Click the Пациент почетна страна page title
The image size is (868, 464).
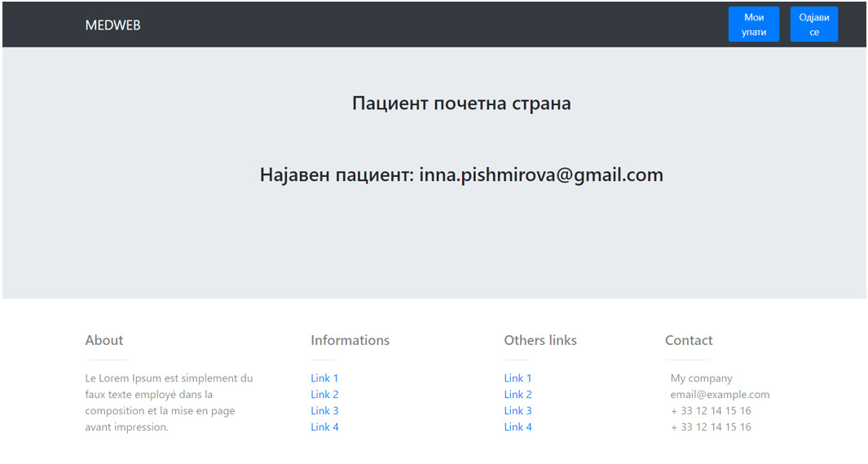coord(461,104)
